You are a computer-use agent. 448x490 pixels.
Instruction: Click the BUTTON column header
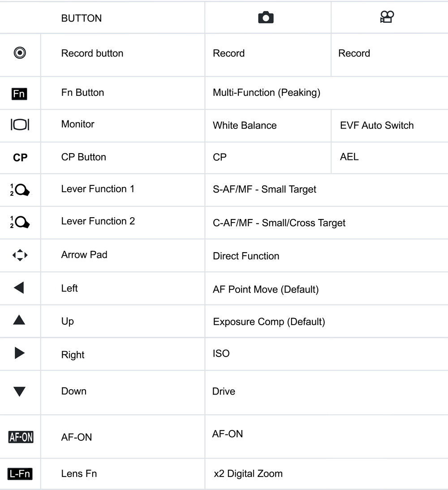82,18
